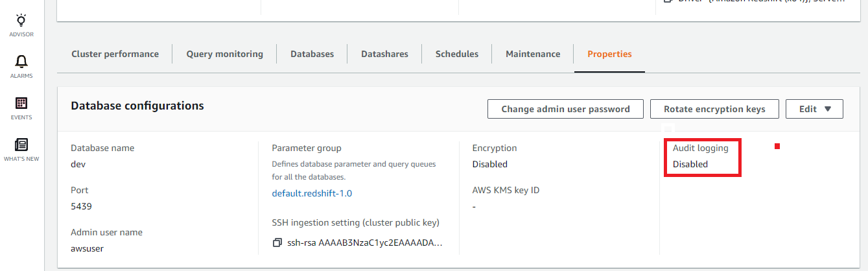Click the Alarms bell icon
The height and width of the screenshot is (271, 868).
tap(21, 62)
